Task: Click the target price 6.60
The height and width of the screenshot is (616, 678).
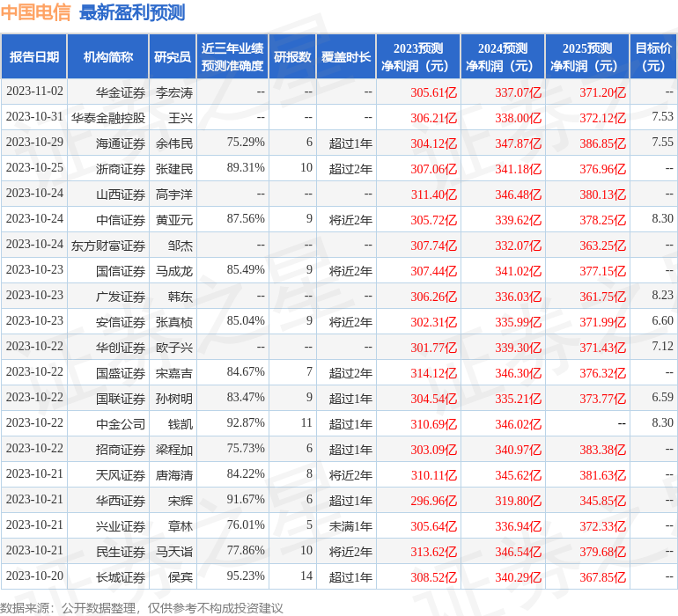Action: click(662, 320)
